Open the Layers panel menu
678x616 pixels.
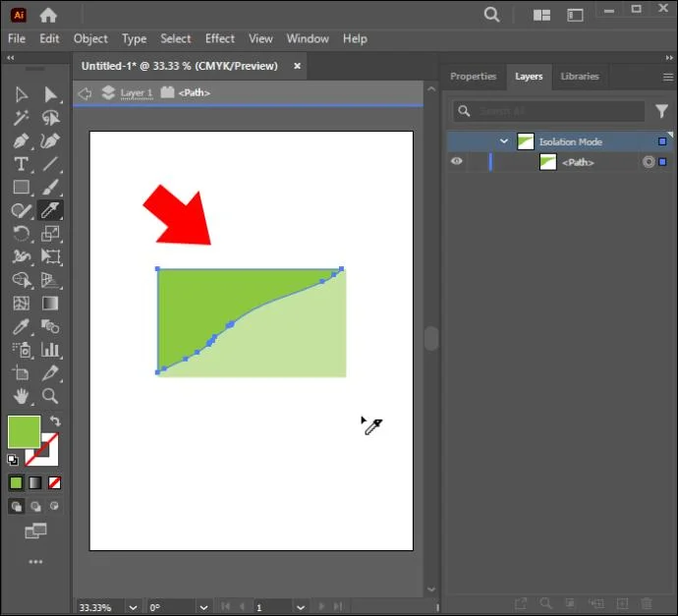coord(668,77)
